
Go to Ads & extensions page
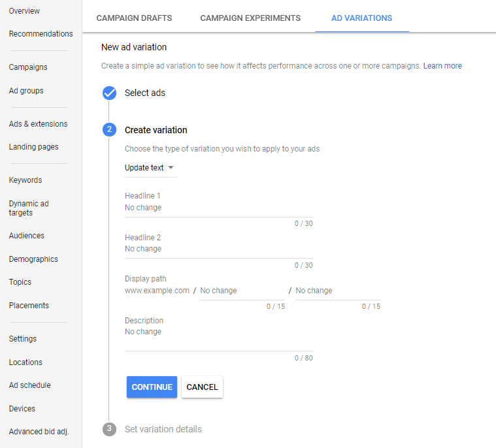pos(39,124)
